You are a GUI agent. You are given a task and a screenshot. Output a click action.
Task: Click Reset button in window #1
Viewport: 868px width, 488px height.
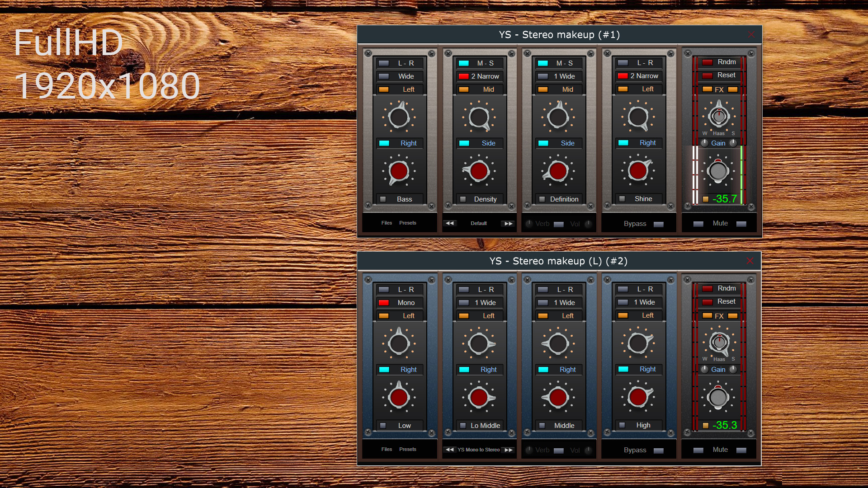click(720, 75)
